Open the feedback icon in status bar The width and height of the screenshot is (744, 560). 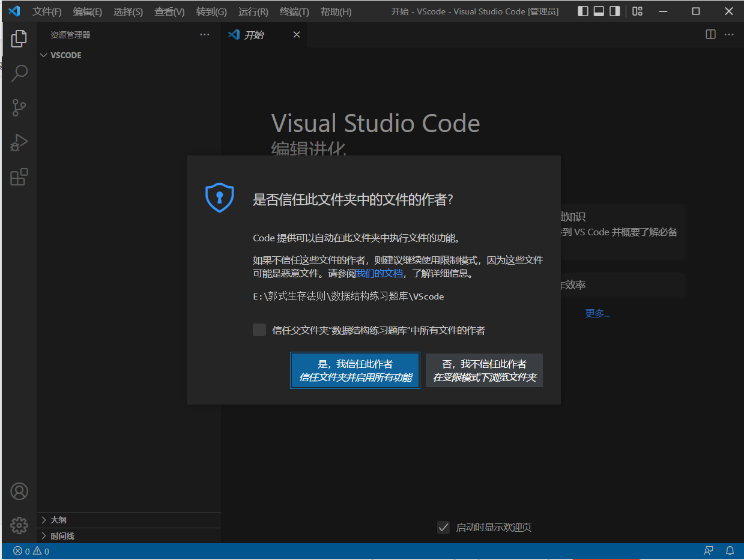709,551
